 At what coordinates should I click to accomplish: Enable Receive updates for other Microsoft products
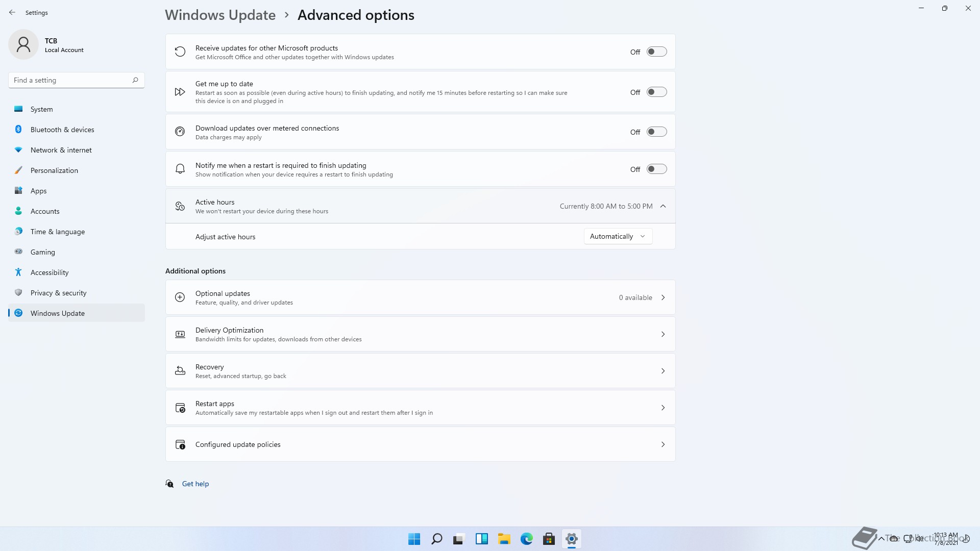pos(656,52)
